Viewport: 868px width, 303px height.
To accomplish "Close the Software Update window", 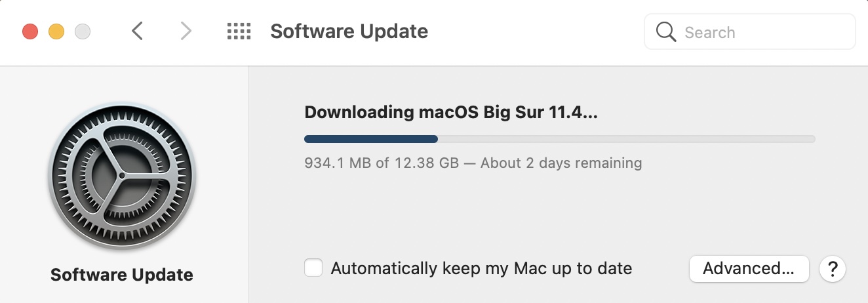I will click(x=30, y=31).
